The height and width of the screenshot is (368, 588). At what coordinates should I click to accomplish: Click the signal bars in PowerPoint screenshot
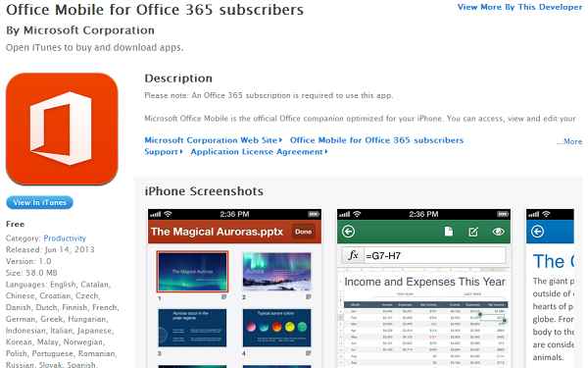(155, 214)
